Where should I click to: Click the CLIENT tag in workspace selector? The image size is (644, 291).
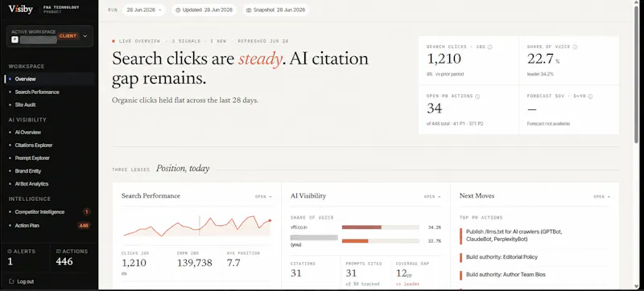point(68,36)
